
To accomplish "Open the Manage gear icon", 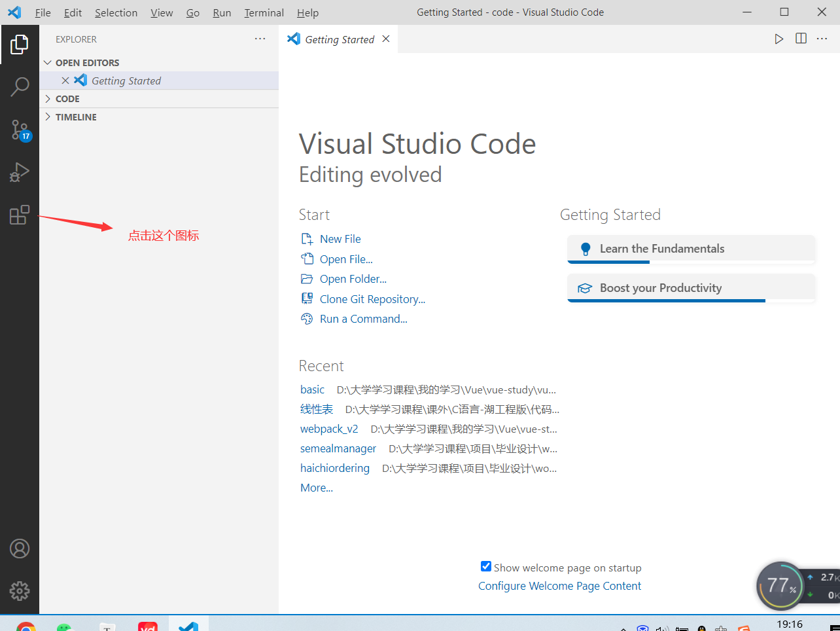I will [x=20, y=591].
